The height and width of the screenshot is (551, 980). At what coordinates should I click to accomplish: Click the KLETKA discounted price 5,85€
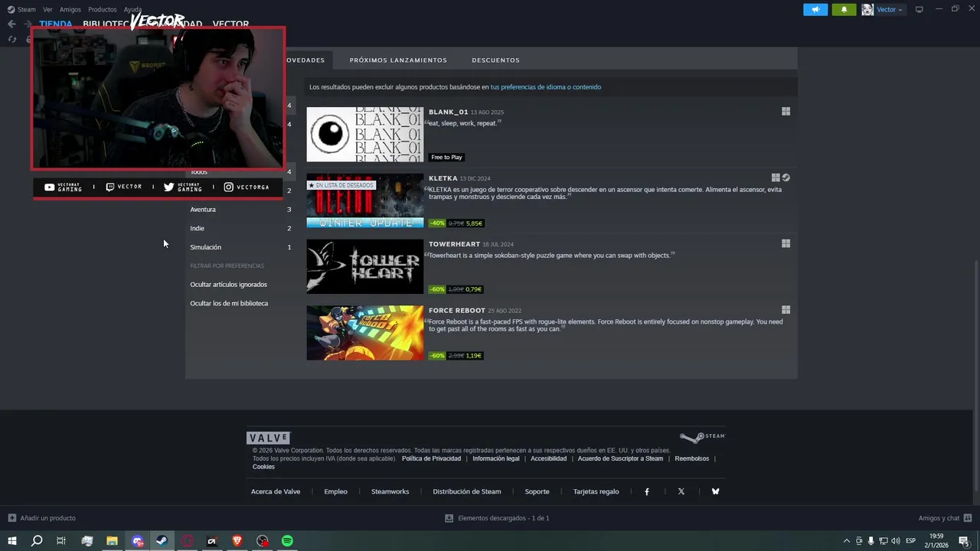pyautogui.click(x=474, y=223)
